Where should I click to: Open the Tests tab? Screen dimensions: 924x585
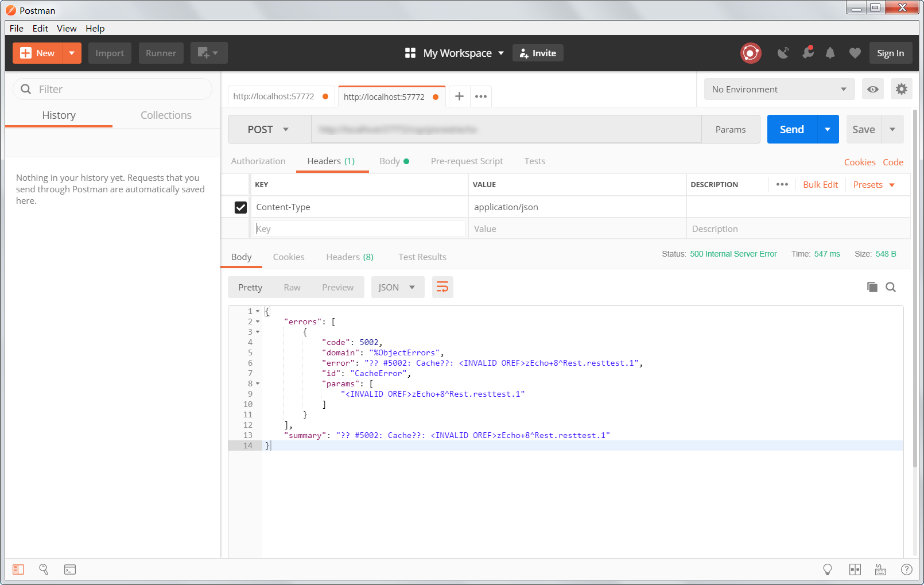click(x=535, y=161)
